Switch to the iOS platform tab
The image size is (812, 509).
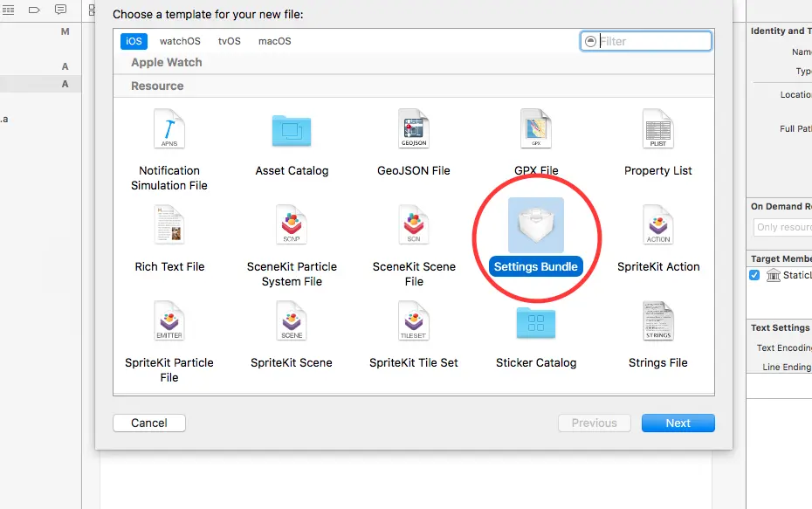point(134,41)
